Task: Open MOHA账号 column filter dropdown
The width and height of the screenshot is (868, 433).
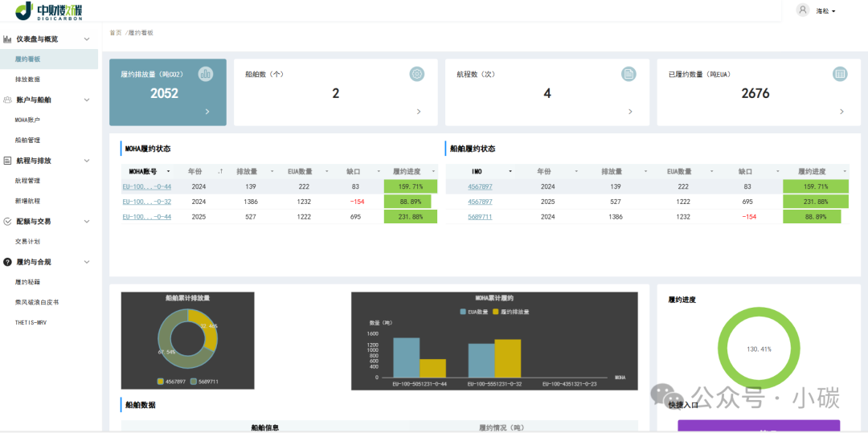Action: tap(168, 171)
